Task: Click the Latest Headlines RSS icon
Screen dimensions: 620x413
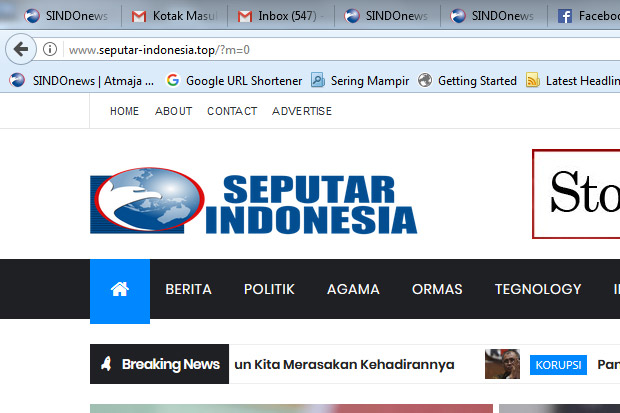Action: [x=533, y=80]
